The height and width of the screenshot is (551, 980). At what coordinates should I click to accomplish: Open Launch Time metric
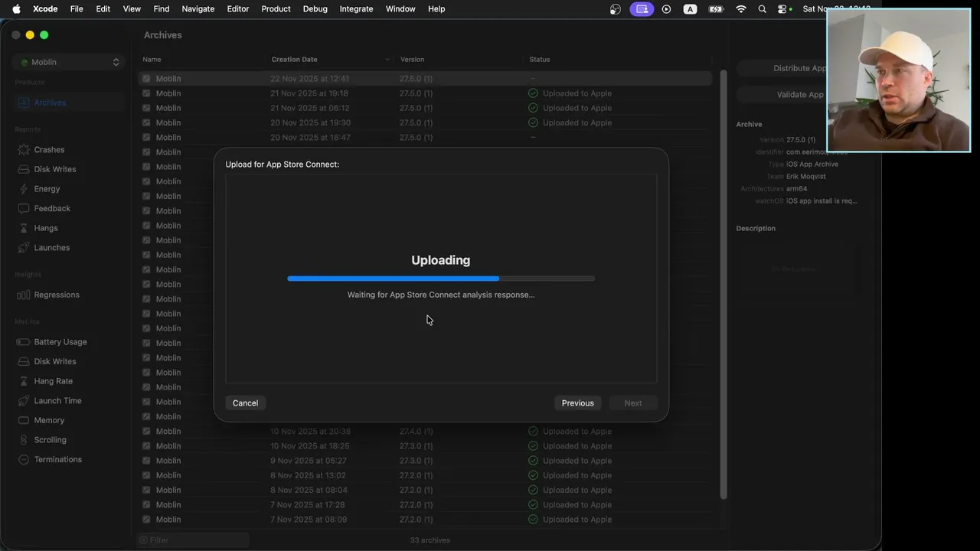57,401
